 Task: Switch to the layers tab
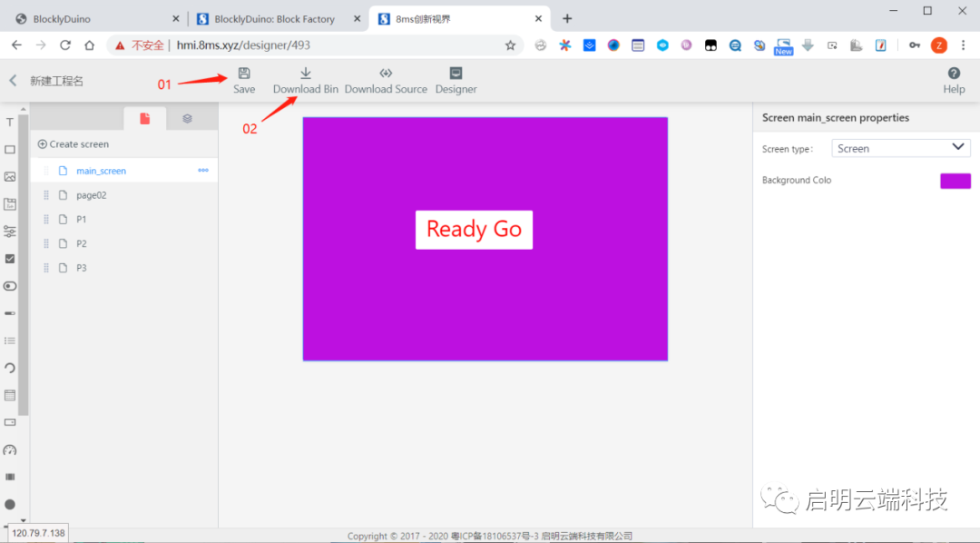pyautogui.click(x=187, y=119)
